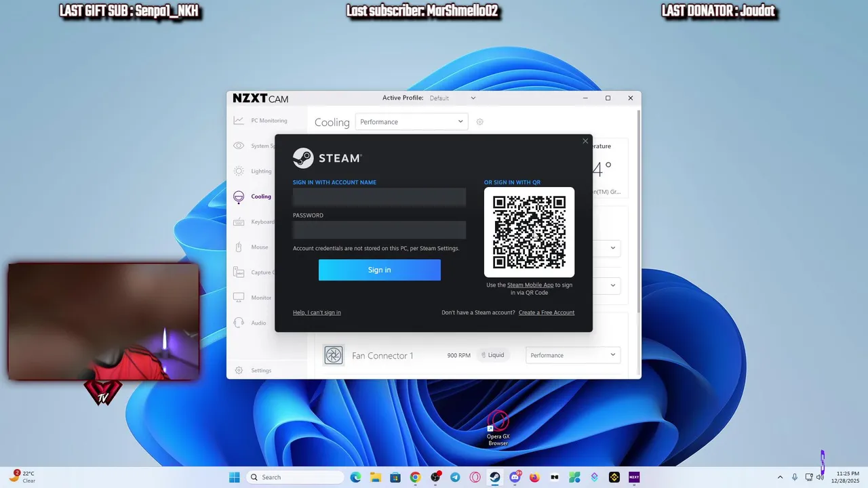Click the Mouse icon in NZXT sidebar
This screenshot has width=868, height=488.
pyautogui.click(x=239, y=247)
